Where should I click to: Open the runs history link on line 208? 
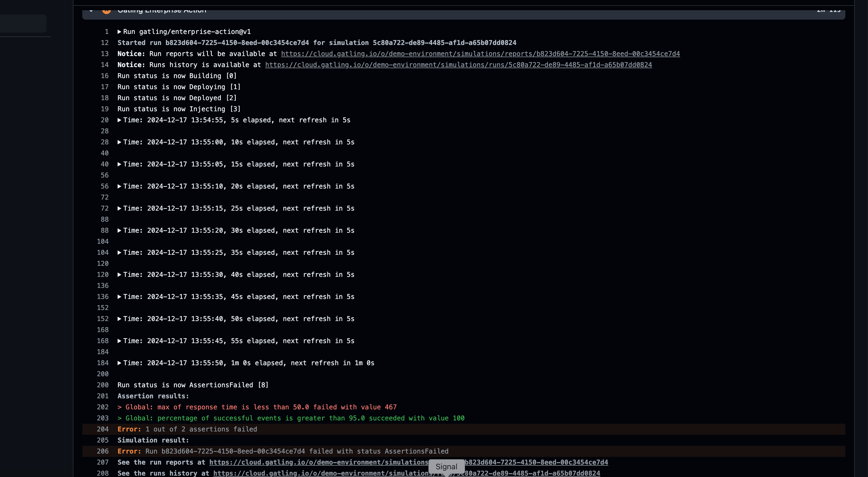pyautogui.click(x=407, y=473)
